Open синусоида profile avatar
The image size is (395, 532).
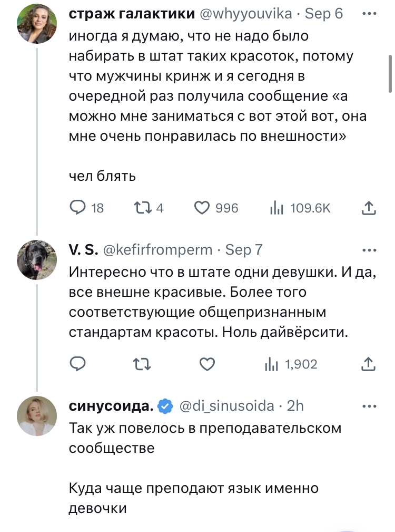click(37, 415)
